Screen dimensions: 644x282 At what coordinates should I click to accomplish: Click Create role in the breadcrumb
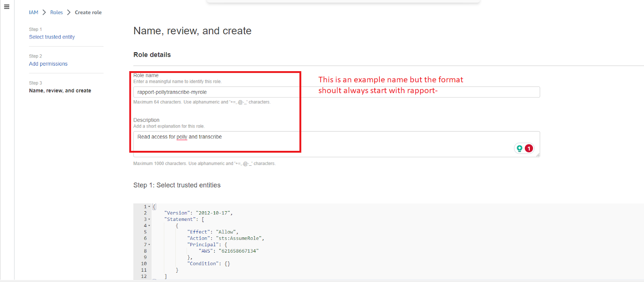coord(88,12)
